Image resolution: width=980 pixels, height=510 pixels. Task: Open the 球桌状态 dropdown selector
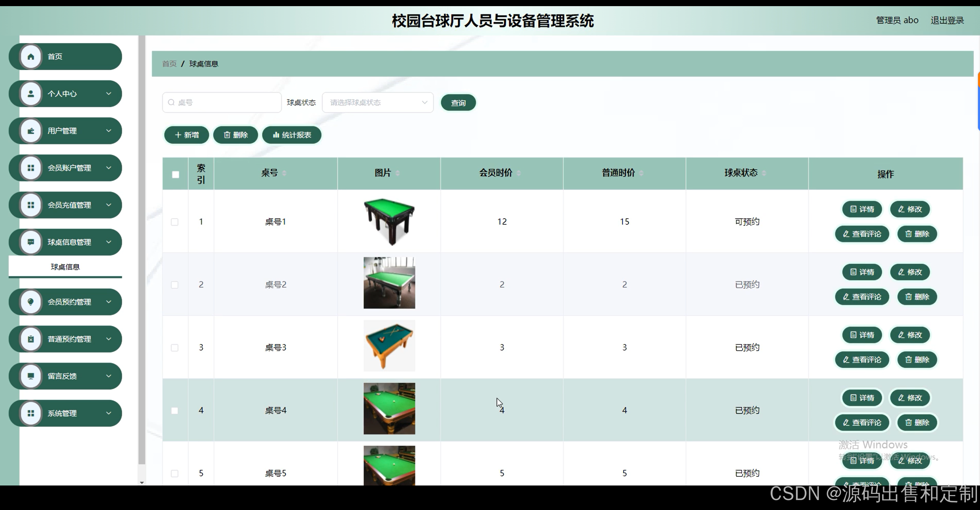click(x=377, y=103)
